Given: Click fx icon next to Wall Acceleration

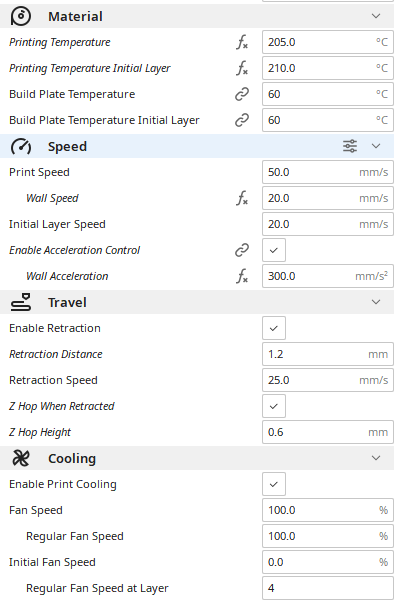Looking at the screenshot, I should tap(242, 276).
